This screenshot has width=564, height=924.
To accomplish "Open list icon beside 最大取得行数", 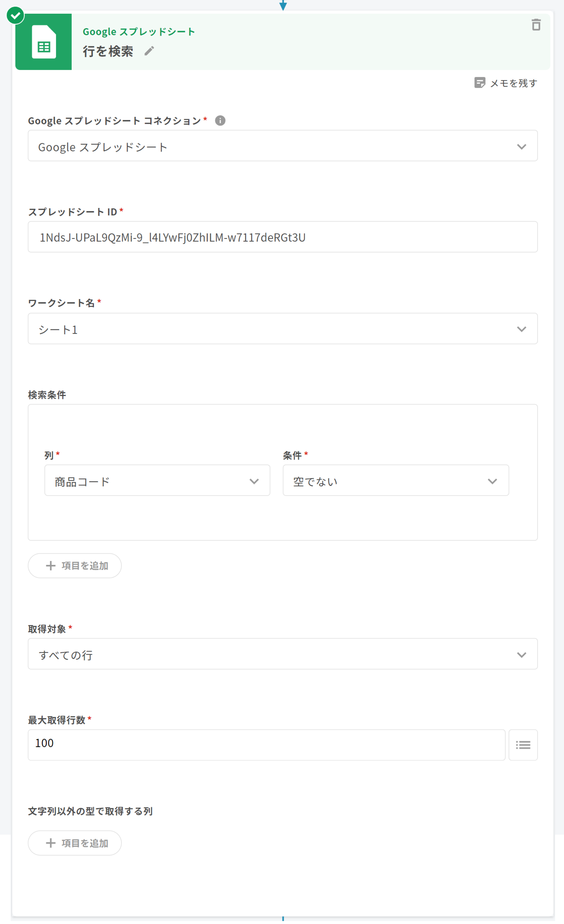I will (523, 745).
